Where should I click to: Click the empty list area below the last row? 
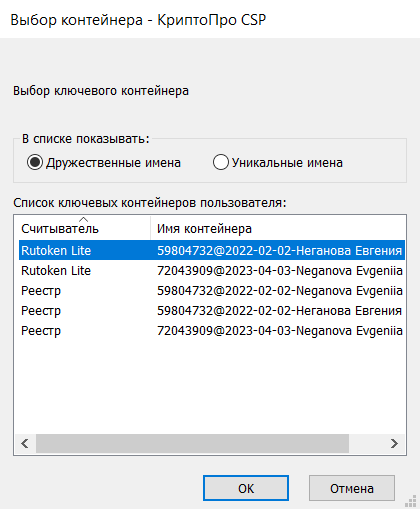[210, 387]
